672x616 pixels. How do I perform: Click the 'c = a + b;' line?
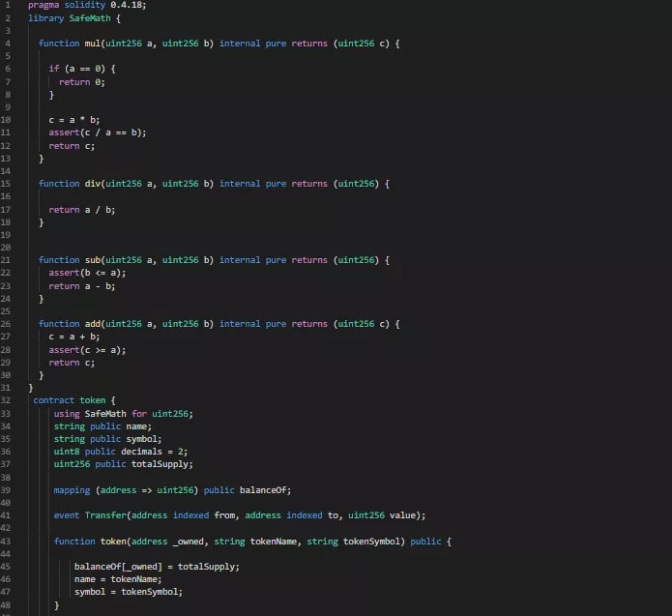74,337
